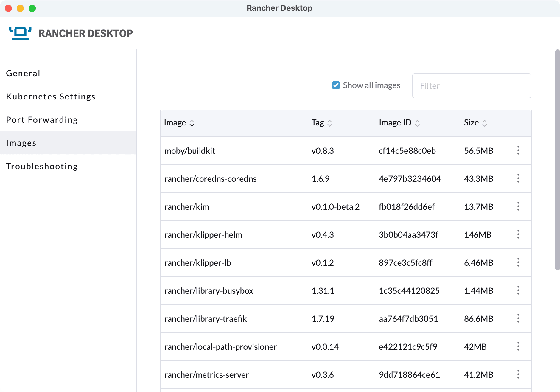
Task: Sort the images by Size
Action: coord(475,123)
